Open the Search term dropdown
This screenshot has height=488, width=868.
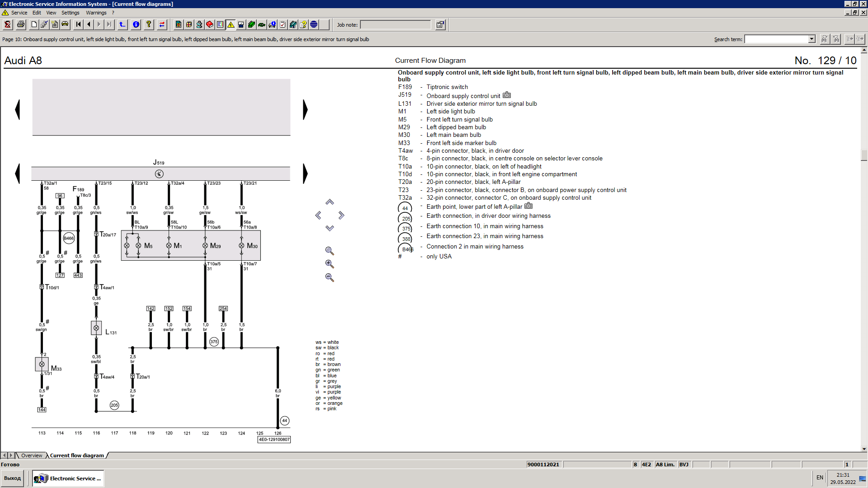point(811,39)
